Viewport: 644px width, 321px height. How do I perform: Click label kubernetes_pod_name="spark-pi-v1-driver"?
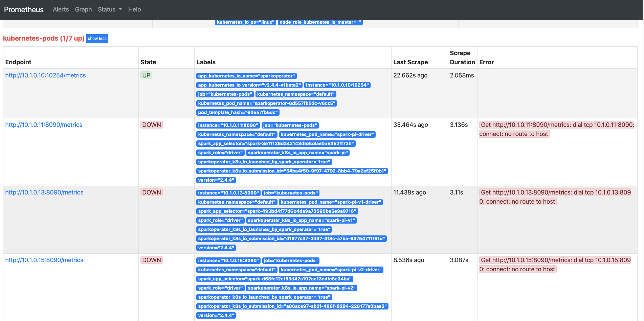coord(331,202)
